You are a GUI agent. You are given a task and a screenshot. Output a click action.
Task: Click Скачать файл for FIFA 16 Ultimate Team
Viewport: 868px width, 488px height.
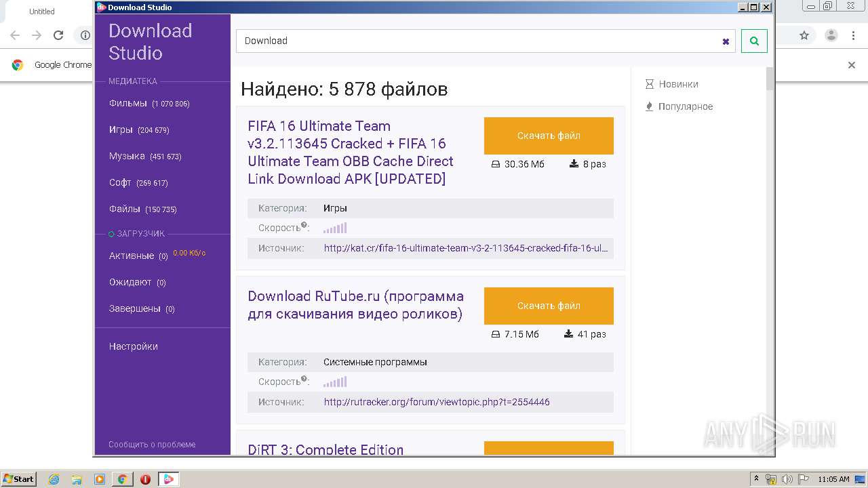tap(549, 136)
